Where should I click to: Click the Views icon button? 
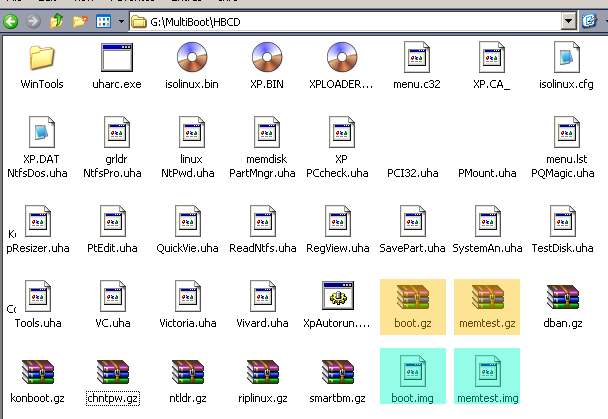(x=103, y=21)
